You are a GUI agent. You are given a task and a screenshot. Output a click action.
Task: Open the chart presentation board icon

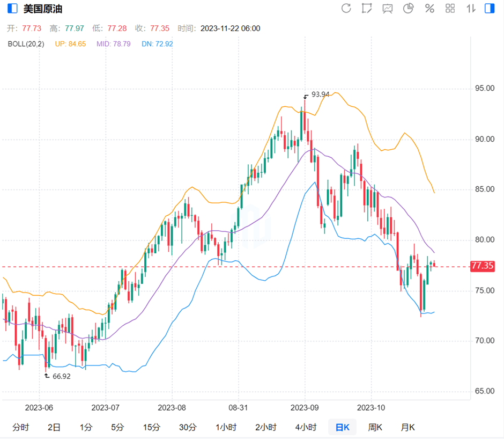(x=388, y=9)
